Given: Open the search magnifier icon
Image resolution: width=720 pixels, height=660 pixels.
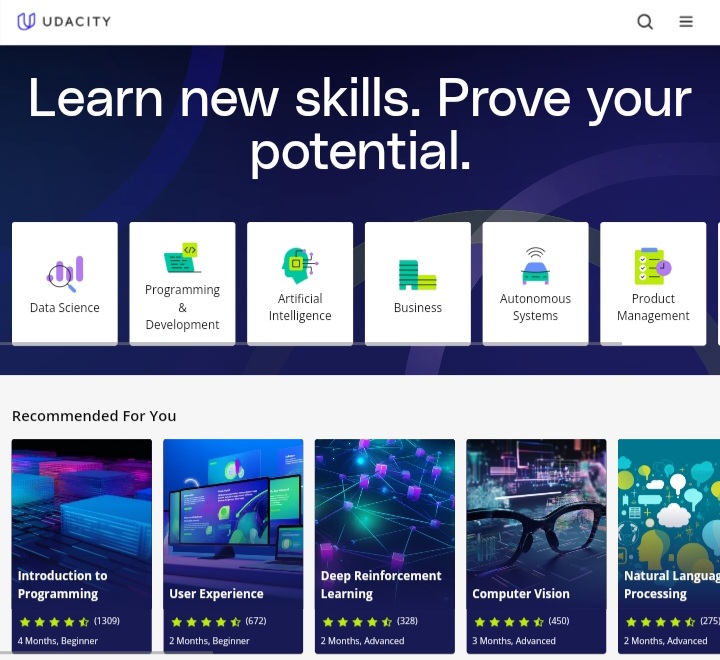Looking at the screenshot, I should [645, 22].
